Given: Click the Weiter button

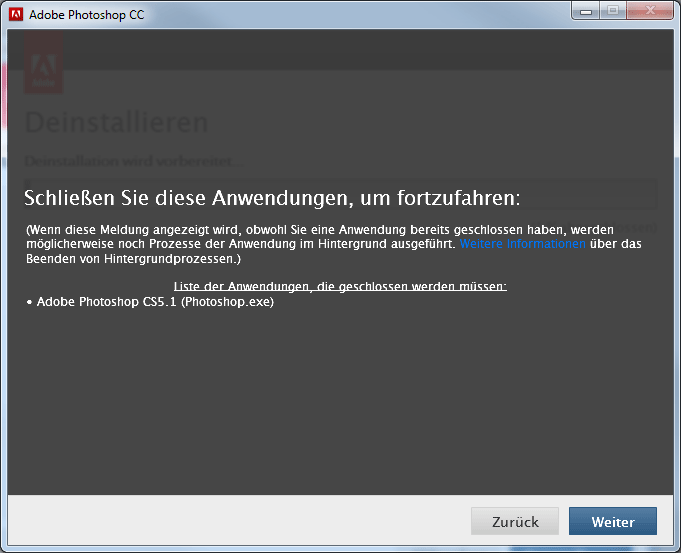Looking at the screenshot, I should 612,521.
